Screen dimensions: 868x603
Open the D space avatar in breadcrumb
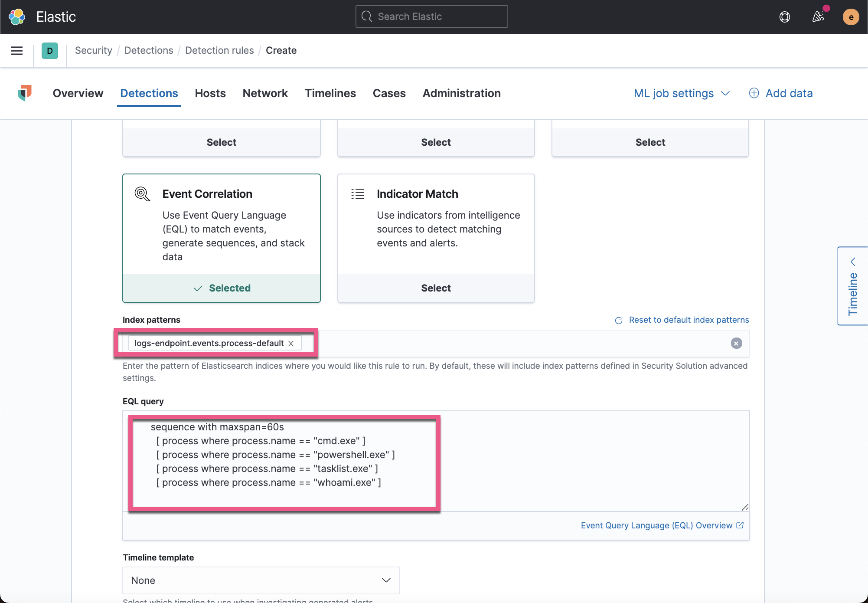pos(50,50)
